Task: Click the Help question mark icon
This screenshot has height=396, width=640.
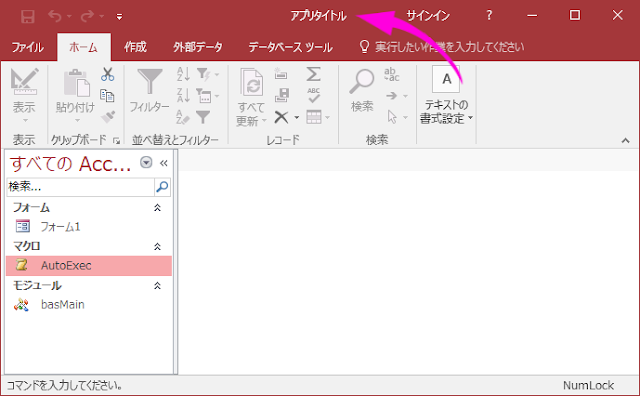Action: click(489, 16)
